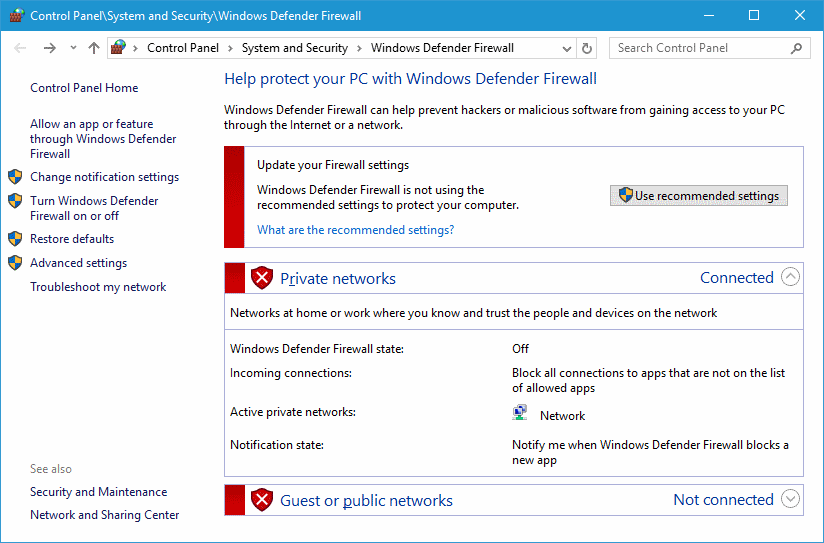Click the red shield icon for Private networks
Viewport: 824px width, 543px height.
tap(262, 278)
